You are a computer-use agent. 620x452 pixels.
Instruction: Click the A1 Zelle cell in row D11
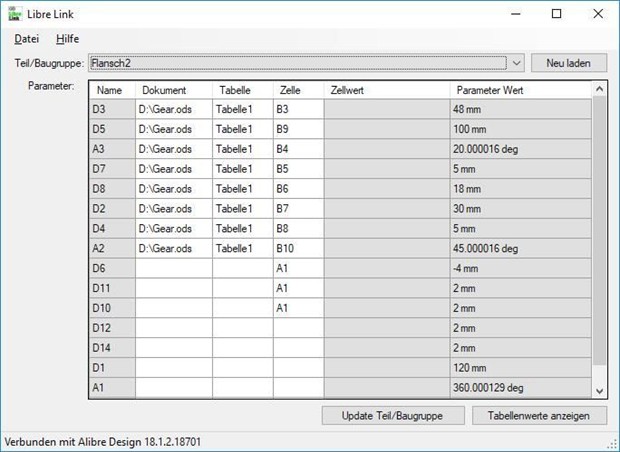299,288
